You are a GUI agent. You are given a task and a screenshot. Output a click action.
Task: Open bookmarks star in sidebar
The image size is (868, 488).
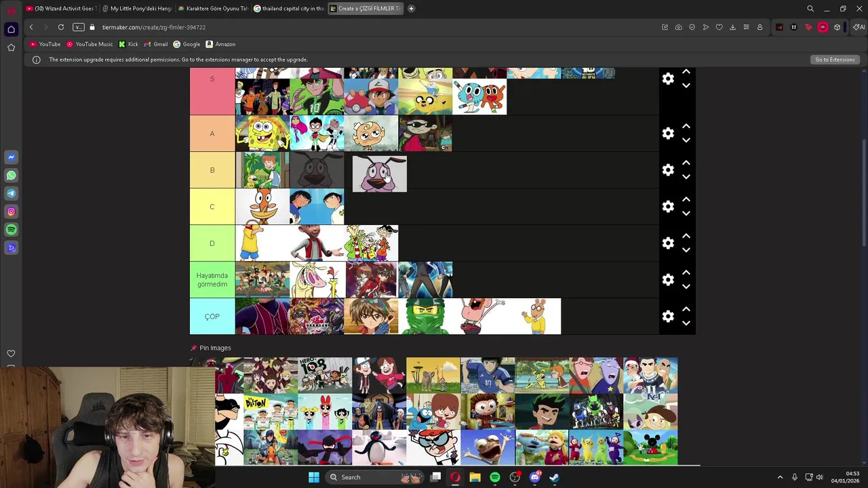coord(11,47)
